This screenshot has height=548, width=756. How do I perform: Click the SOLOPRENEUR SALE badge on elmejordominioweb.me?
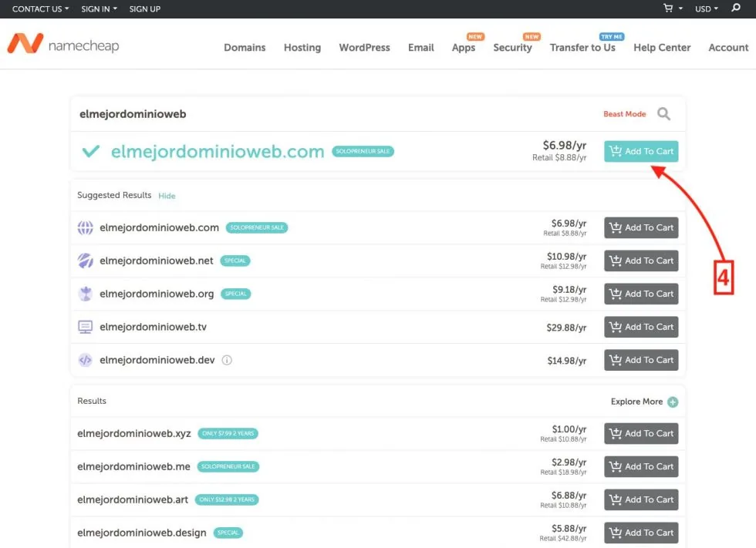pyautogui.click(x=228, y=466)
